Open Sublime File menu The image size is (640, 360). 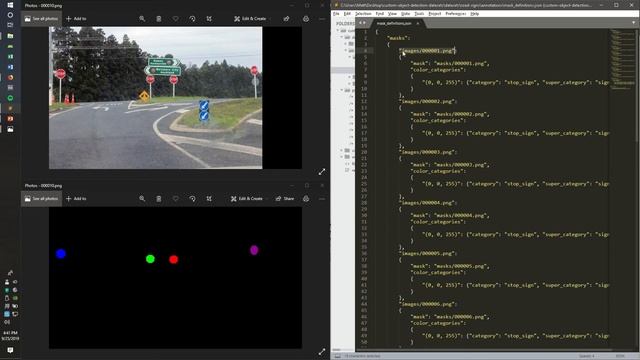[x=336, y=13]
